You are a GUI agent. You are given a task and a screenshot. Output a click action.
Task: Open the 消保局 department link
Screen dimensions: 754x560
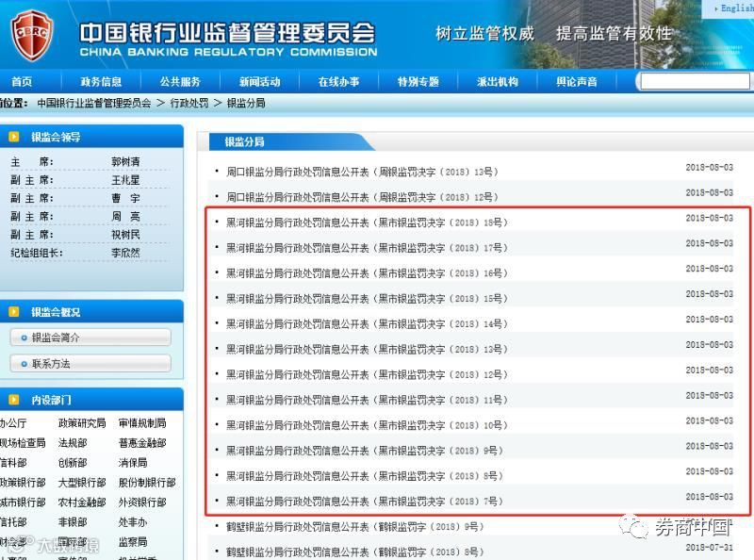coord(133,463)
